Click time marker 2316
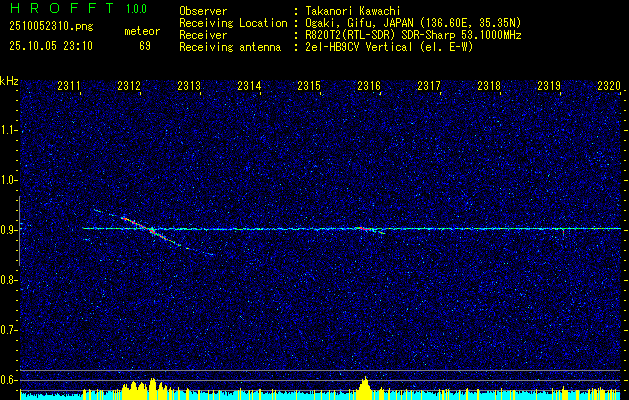This screenshot has width=629, height=400. pyautogui.click(x=369, y=85)
